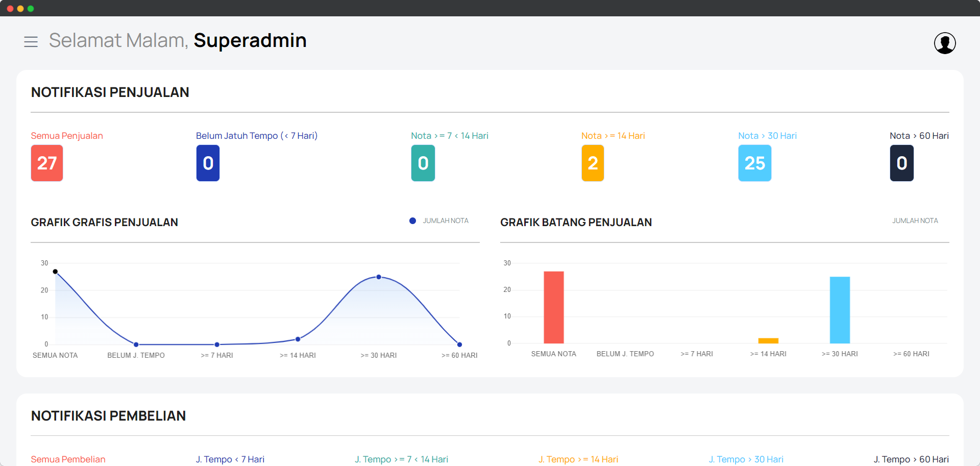Viewport: 980px width, 466px height.
Task: Click the small orange >= 14 Hari bar
Action: coord(768,341)
